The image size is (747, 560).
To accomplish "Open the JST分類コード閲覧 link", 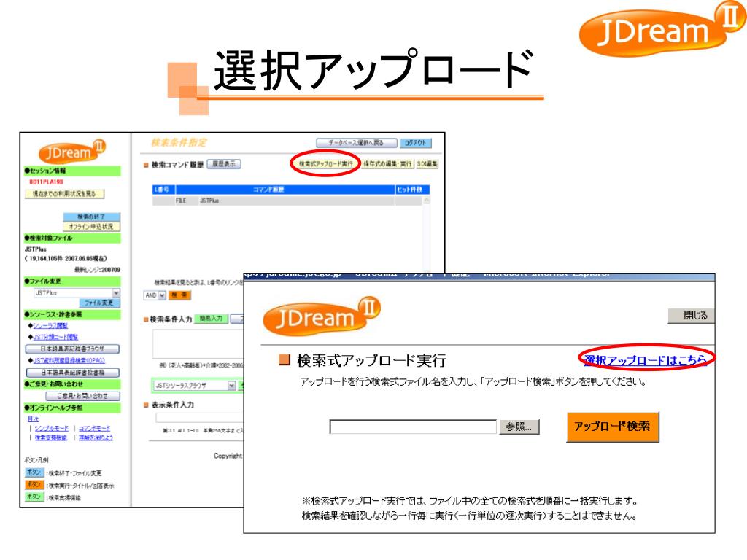I will (x=55, y=337).
